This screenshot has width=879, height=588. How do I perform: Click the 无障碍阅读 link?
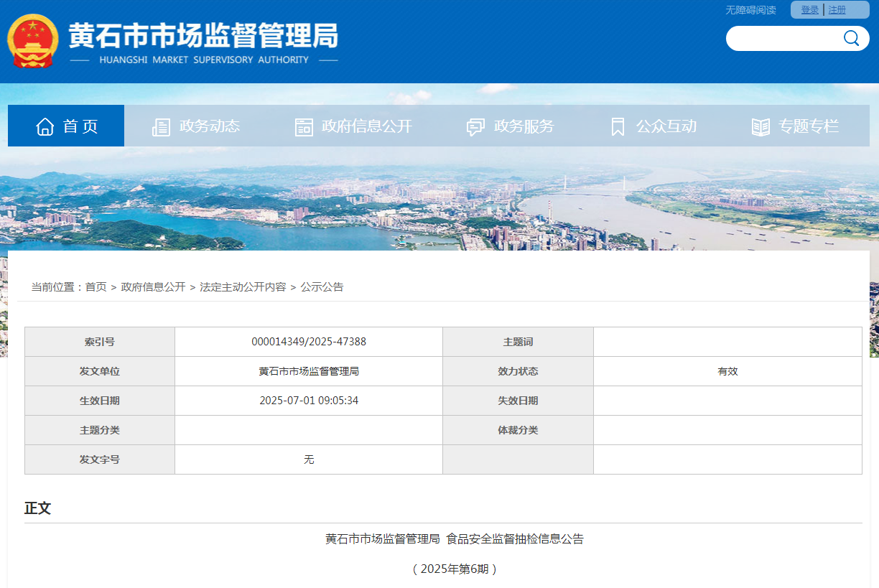[750, 10]
